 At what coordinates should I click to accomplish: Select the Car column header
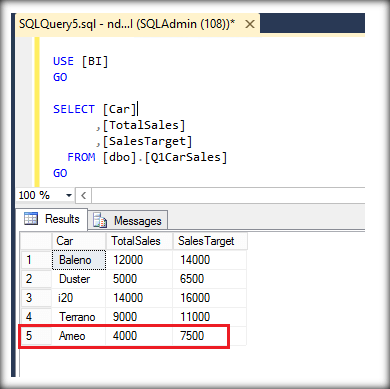coord(79,241)
